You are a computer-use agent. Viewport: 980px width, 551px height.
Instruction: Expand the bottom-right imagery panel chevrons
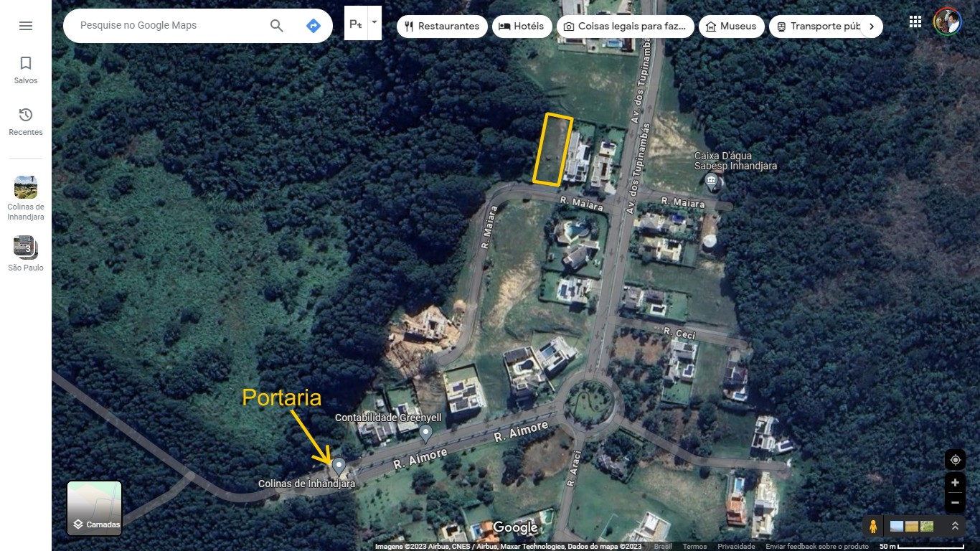coord(955,526)
